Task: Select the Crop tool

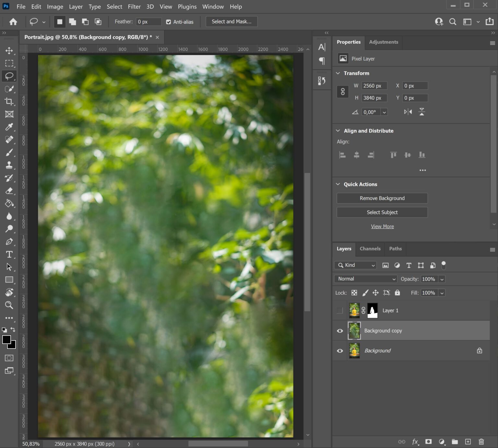Action: [9, 101]
